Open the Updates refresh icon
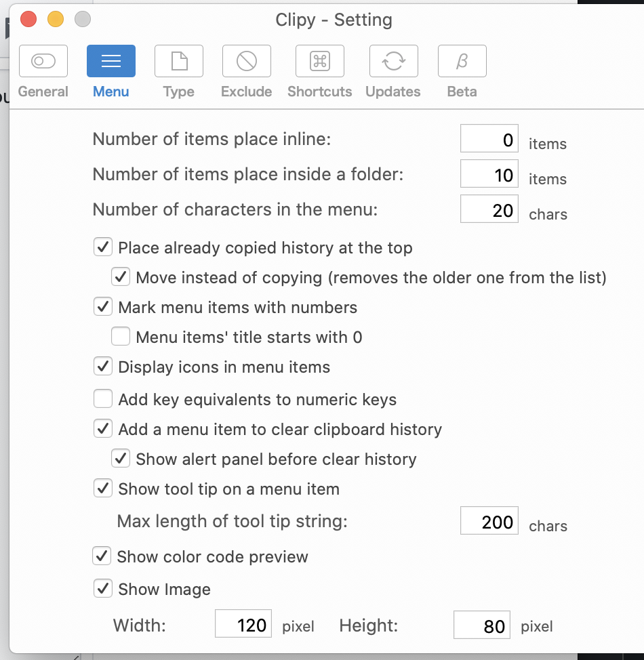Image resolution: width=644 pixels, height=660 pixels. [x=394, y=61]
